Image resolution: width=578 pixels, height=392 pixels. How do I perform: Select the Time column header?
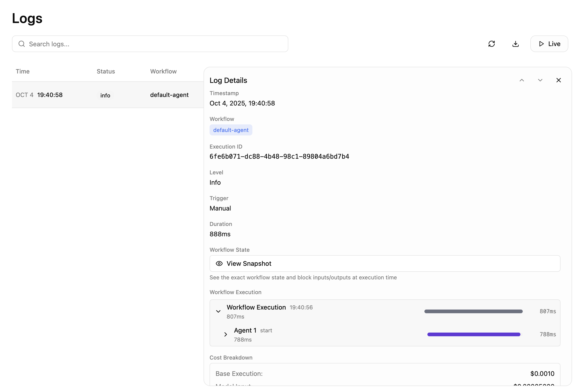[22, 71]
